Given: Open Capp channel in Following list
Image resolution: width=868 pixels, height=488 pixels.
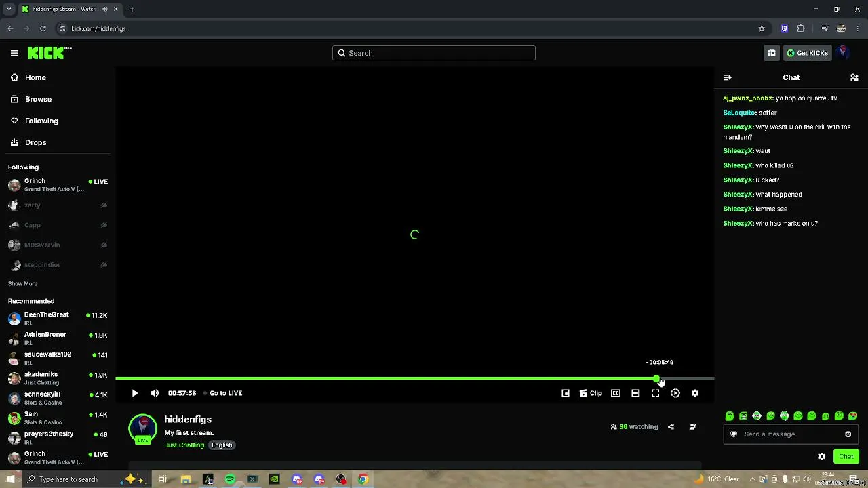Looking at the screenshot, I should click(57, 225).
